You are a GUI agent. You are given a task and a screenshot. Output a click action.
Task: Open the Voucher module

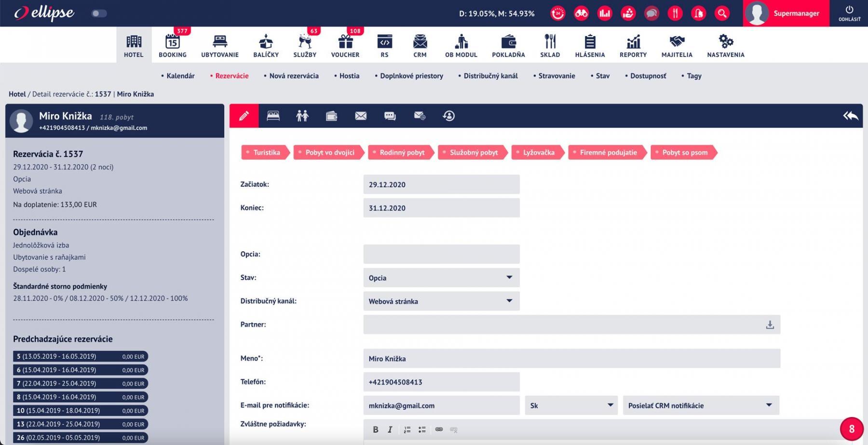345,45
